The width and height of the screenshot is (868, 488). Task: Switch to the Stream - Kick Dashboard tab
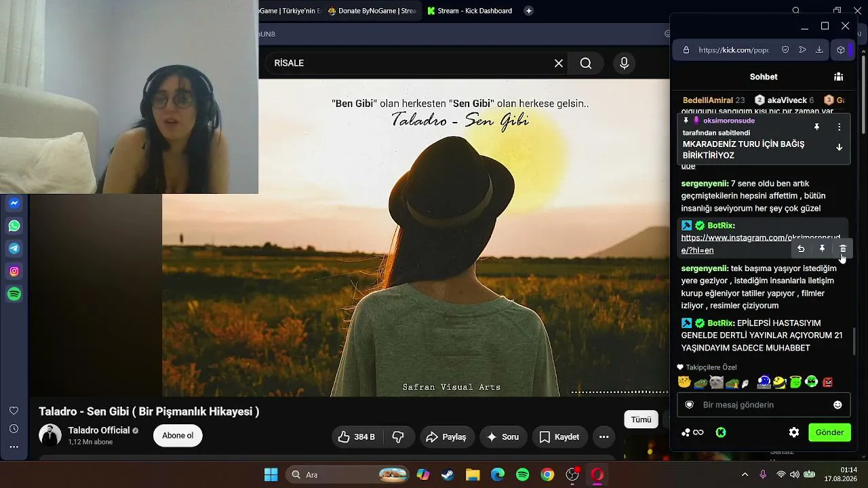click(x=469, y=11)
